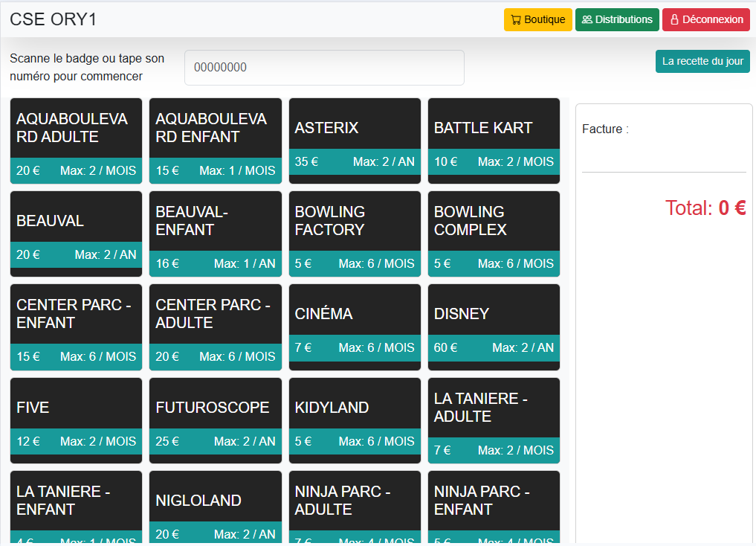Image resolution: width=756 pixels, height=546 pixels.
Task: Select the BATTLE KART card
Action: [x=494, y=141]
